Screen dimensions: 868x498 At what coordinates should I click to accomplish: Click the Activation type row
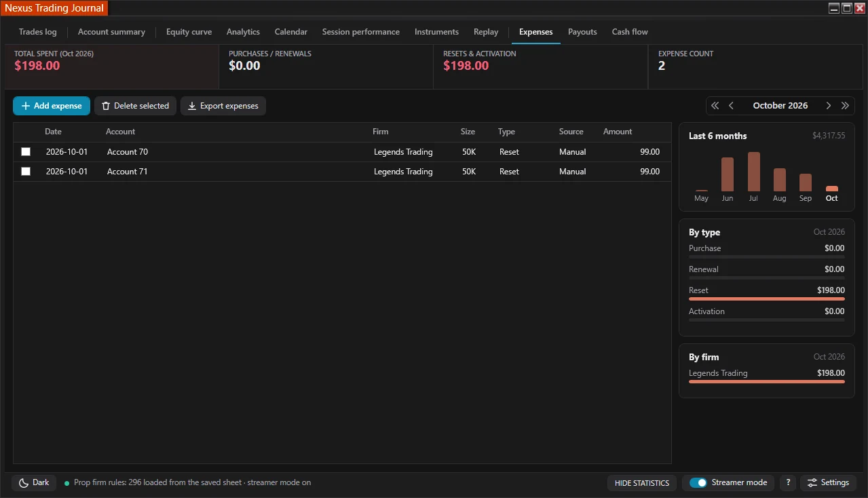pyautogui.click(x=767, y=314)
